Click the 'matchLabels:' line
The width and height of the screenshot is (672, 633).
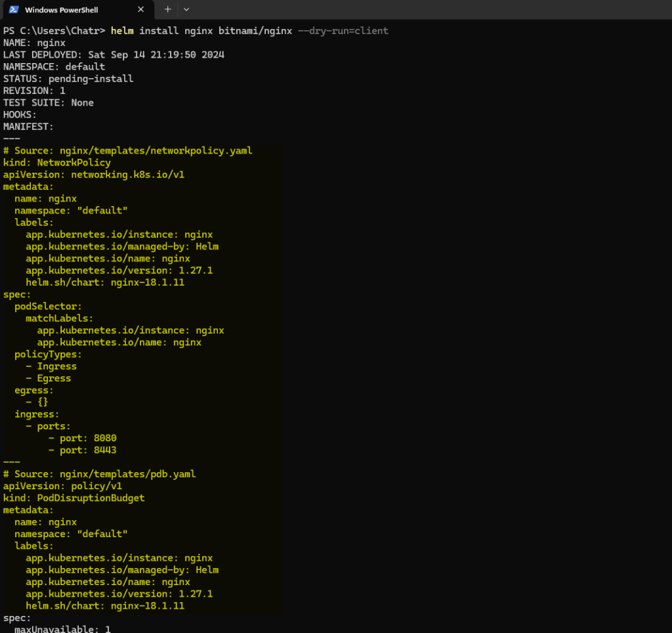[x=59, y=318]
